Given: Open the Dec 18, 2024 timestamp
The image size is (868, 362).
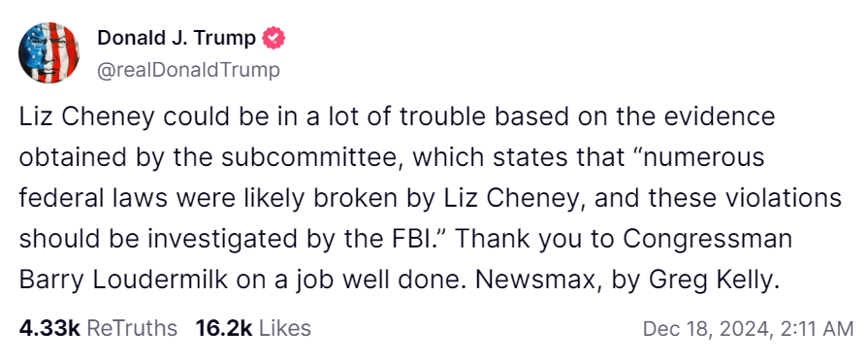Looking at the screenshot, I should point(749,329).
